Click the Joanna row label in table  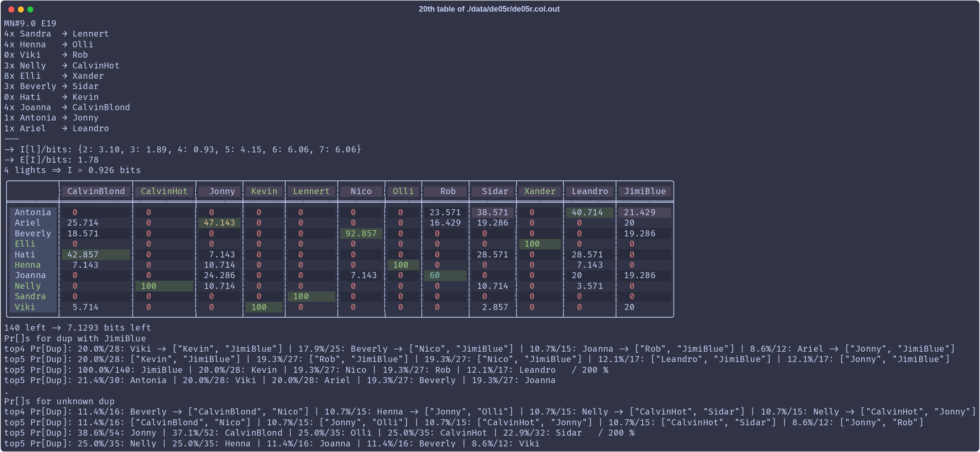point(30,276)
